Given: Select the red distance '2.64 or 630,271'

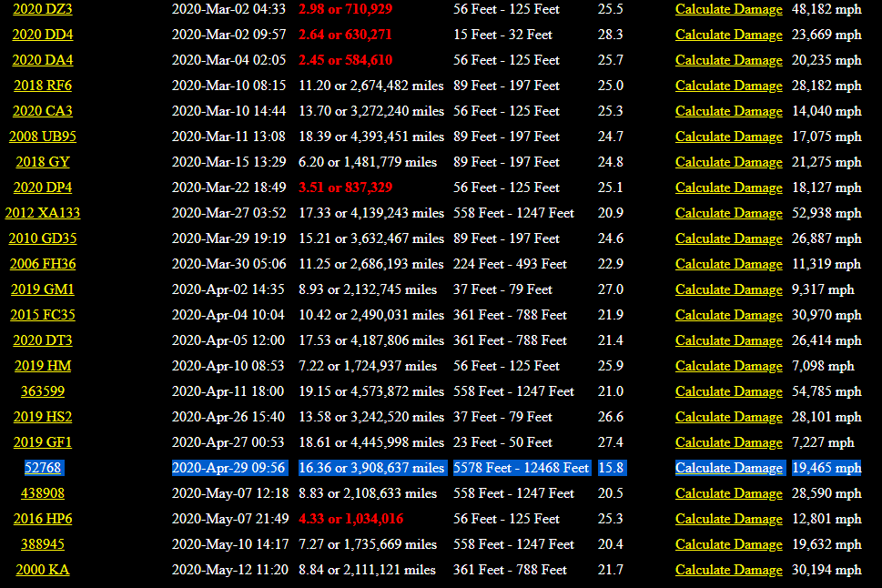Looking at the screenshot, I should click(345, 35).
